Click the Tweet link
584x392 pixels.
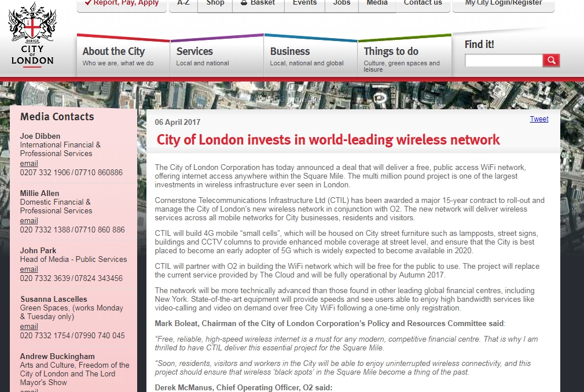(539, 119)
